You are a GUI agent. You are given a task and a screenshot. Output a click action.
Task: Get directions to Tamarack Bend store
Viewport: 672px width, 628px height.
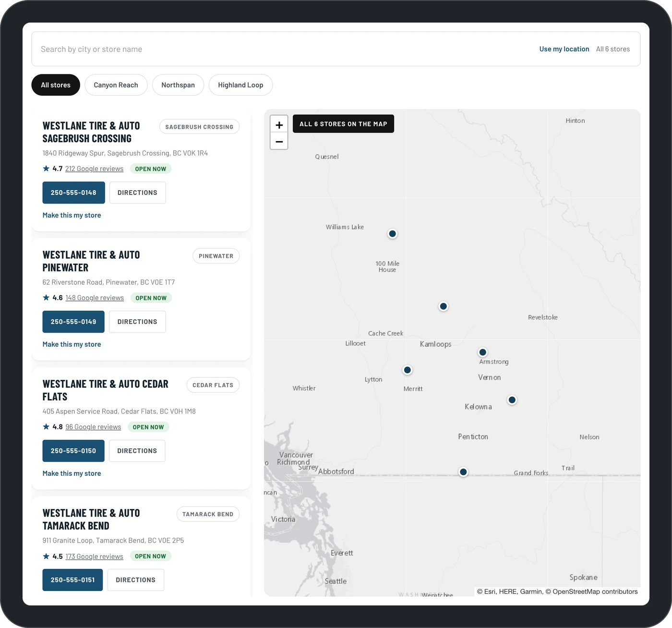136,580
